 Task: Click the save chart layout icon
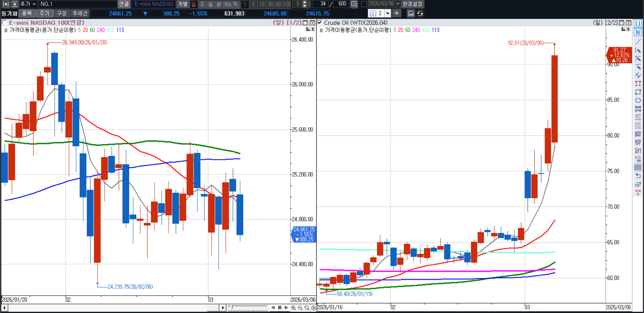(411, 13)
